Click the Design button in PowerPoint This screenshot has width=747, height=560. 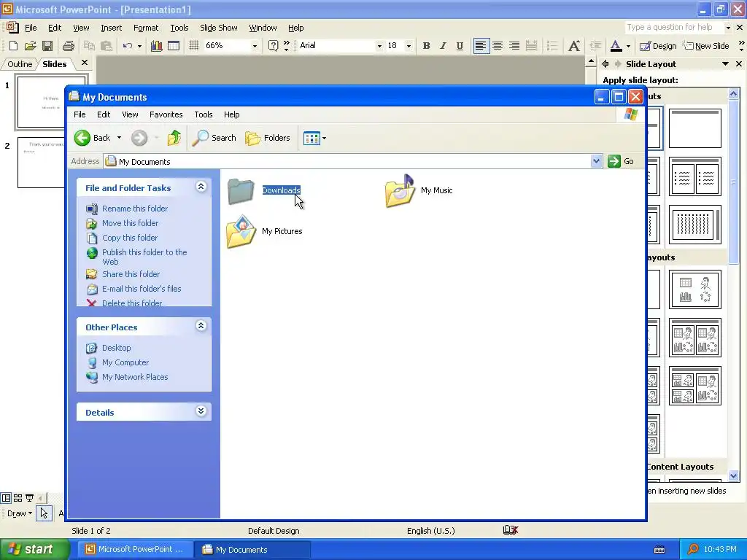tap(658, 46)
